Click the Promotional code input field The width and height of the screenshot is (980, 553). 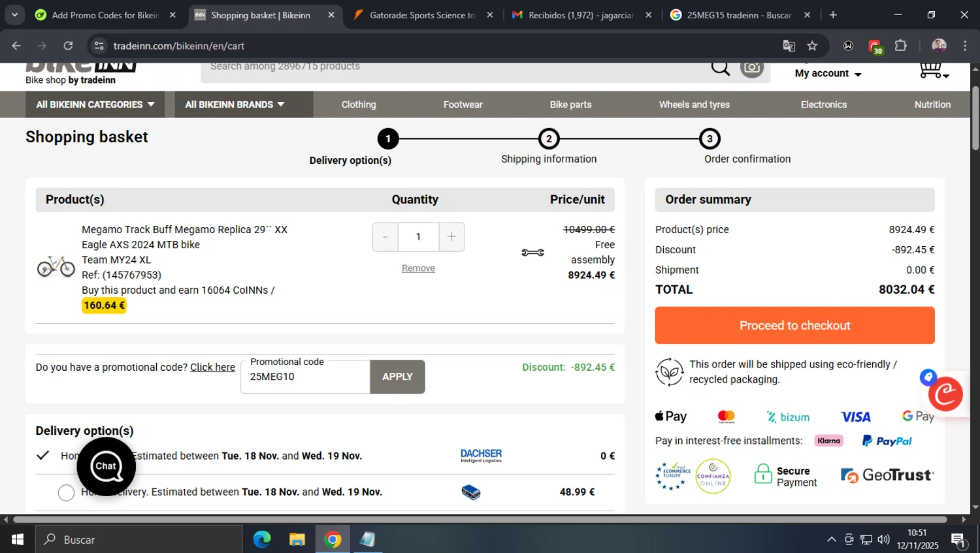point(305,377)
